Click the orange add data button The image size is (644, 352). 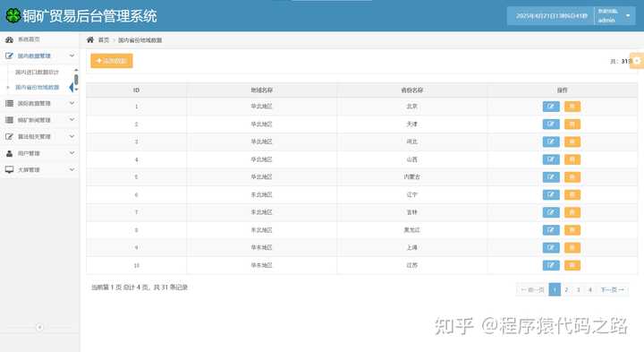click(112, 61)
